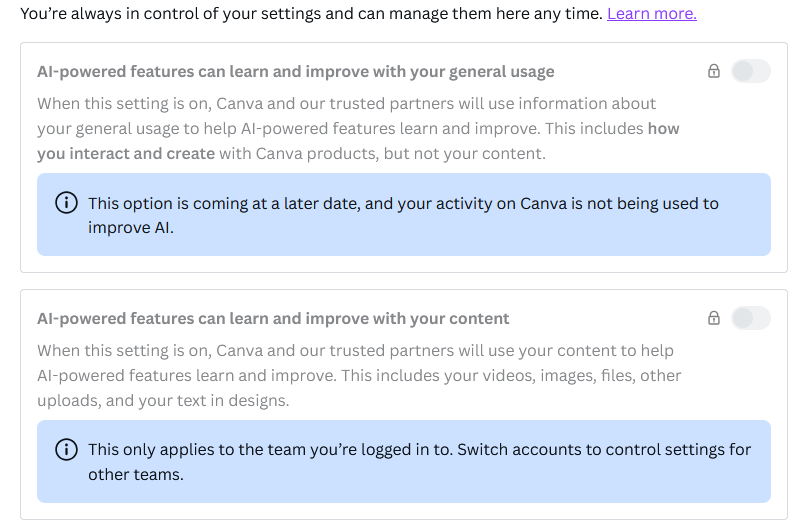Open the Learn more link
794x527 pixels.
(651, 14)
